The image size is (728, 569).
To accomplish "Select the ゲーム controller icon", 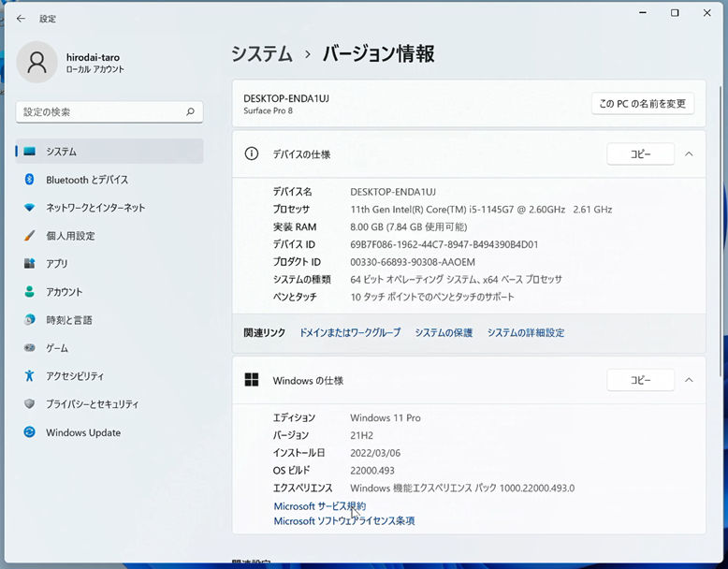I will (29, 347).
